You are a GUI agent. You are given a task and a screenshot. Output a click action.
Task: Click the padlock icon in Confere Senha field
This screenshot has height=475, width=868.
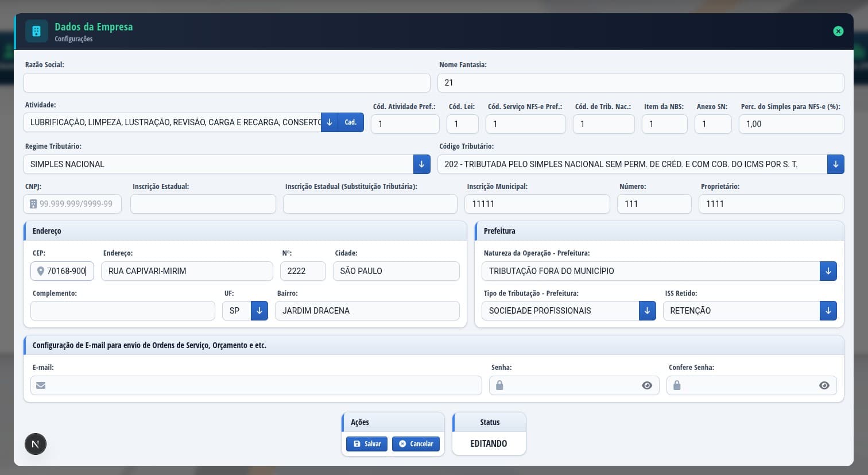click(x=677, y=385)
